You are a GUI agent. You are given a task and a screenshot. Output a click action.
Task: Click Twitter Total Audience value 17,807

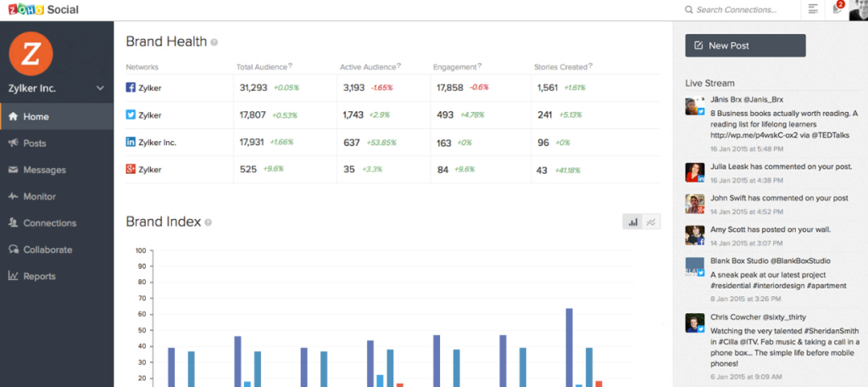tap(253, 115)
